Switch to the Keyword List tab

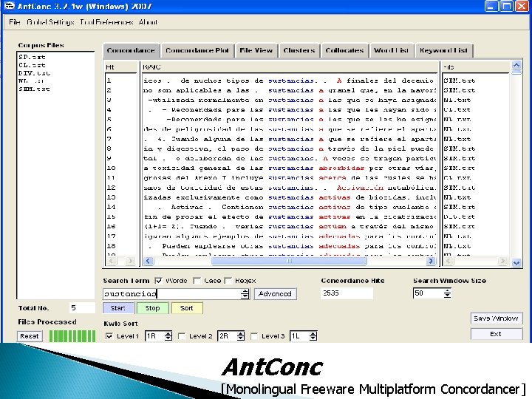tap(443, 50)
